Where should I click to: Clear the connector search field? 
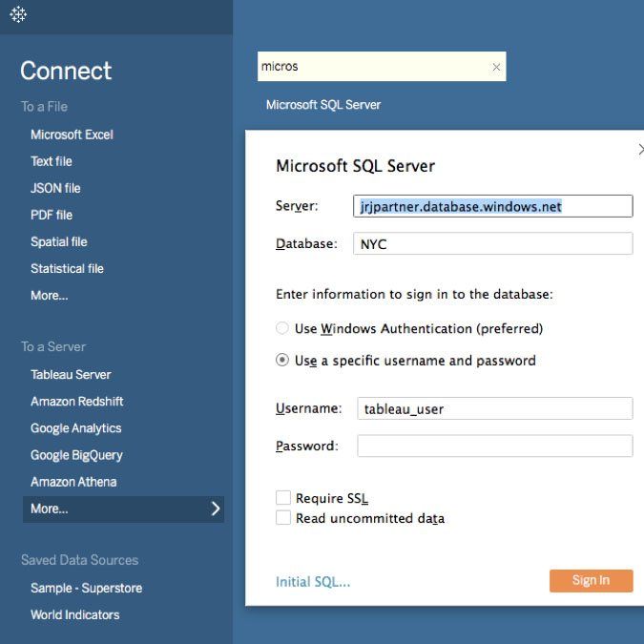click(496, 67)
